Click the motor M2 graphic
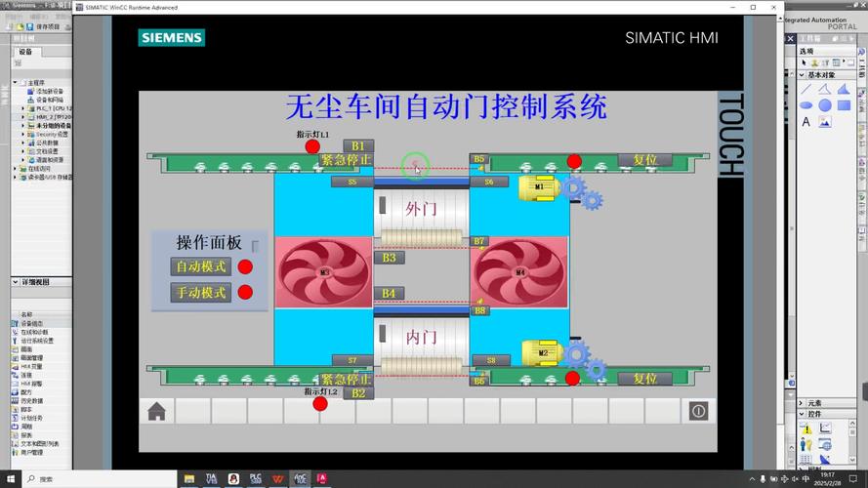This screenshot has width=868, height=488. pos(541,353)
